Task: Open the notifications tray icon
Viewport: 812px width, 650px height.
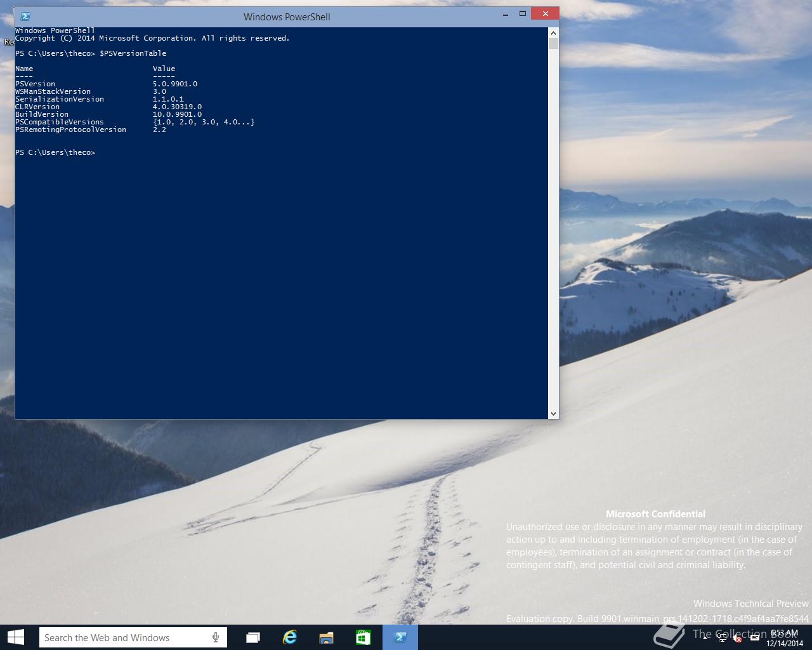Action: pyautogui.click(x=754, y=638)
